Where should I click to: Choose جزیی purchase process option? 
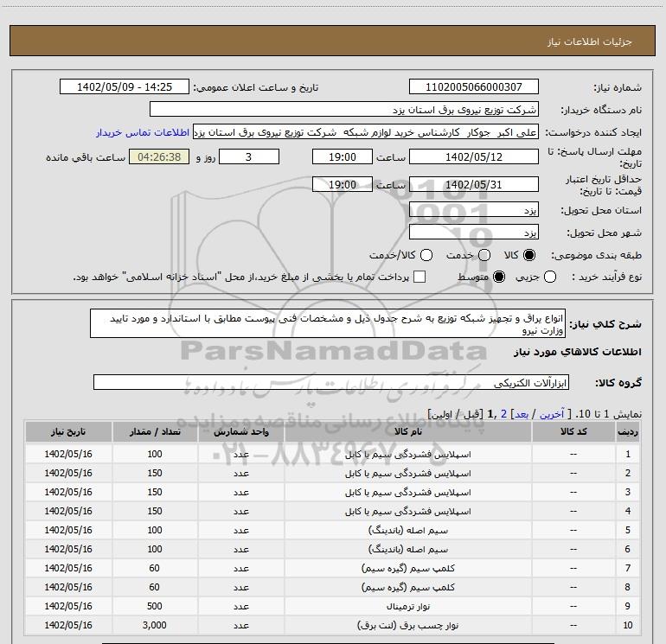tap(550, 277)
